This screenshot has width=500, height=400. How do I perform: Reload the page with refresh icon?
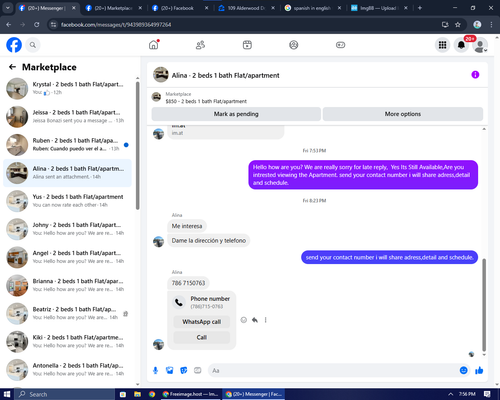pyautogui.click(x=37, y=24)
